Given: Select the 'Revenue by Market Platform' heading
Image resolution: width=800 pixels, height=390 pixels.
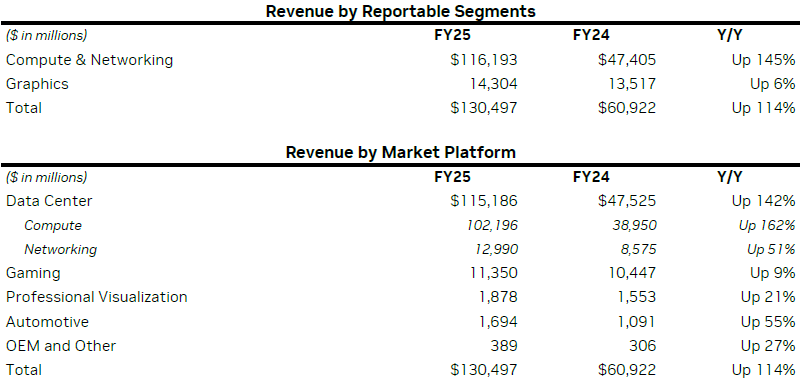Looking at the screenshot, I should point(401,152).
